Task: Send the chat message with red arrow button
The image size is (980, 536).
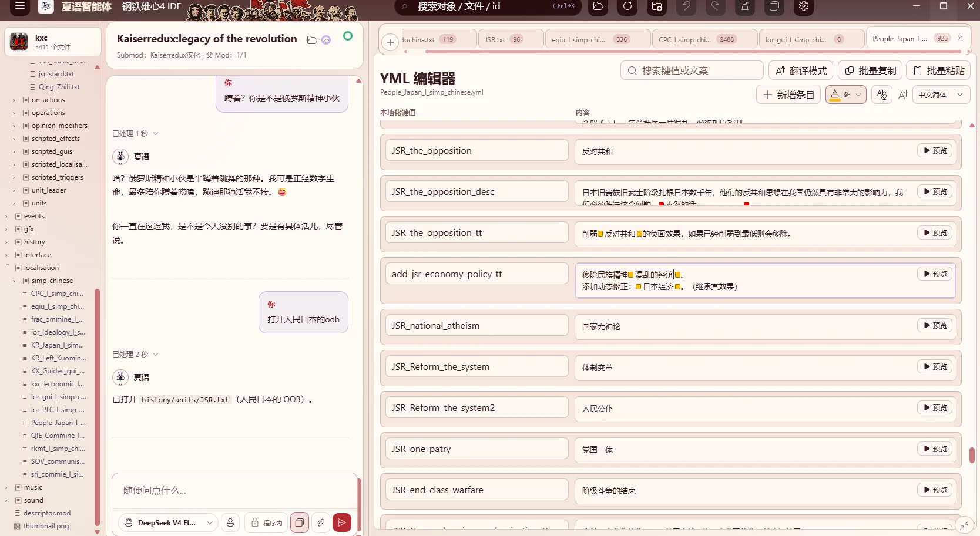Action: click(x=342, y=522)
